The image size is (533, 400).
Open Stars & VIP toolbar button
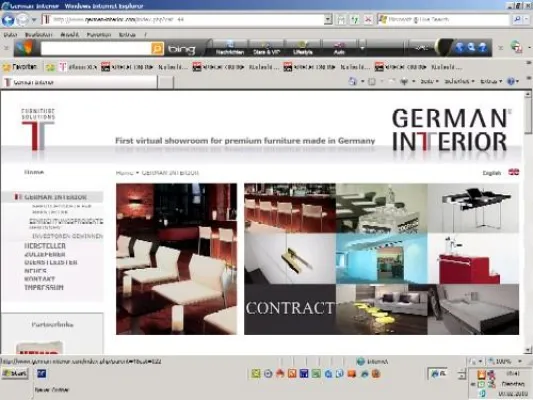[x=266, y=48]
